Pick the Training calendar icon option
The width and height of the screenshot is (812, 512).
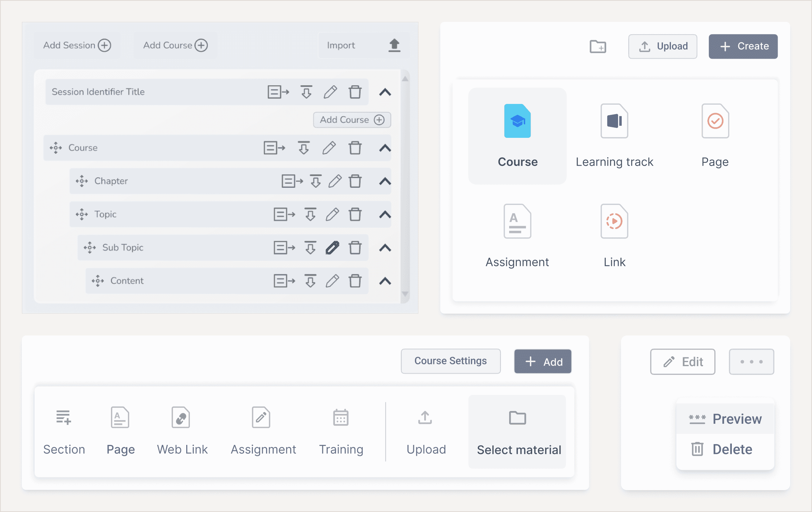point(341,418)
